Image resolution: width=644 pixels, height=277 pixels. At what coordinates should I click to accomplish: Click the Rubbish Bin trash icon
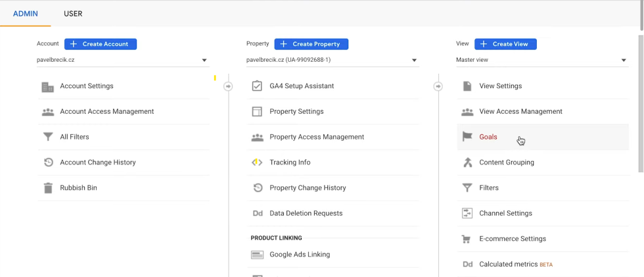(x=48, y=188)
